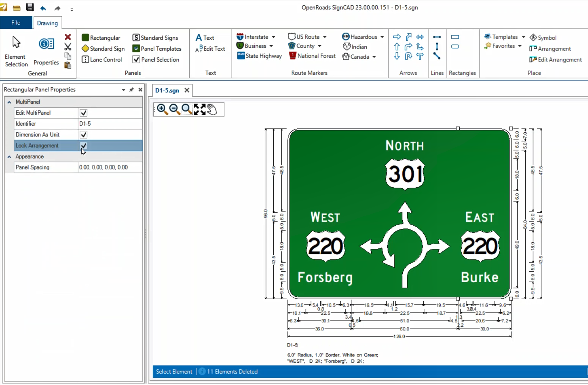Click the Panel Spacing value field
Viewport: 588px width, 385px height.
pyautogui.click(x=110, y=167)
